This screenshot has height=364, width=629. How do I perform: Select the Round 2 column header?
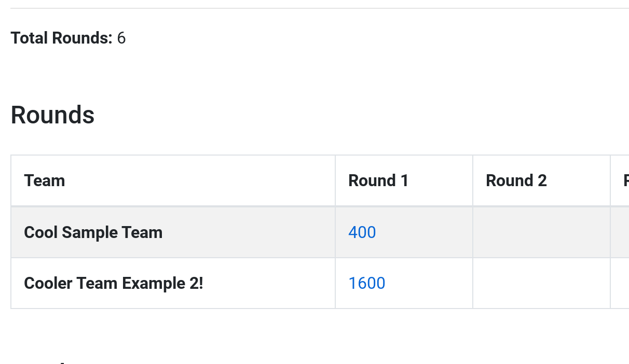(516, 180)
